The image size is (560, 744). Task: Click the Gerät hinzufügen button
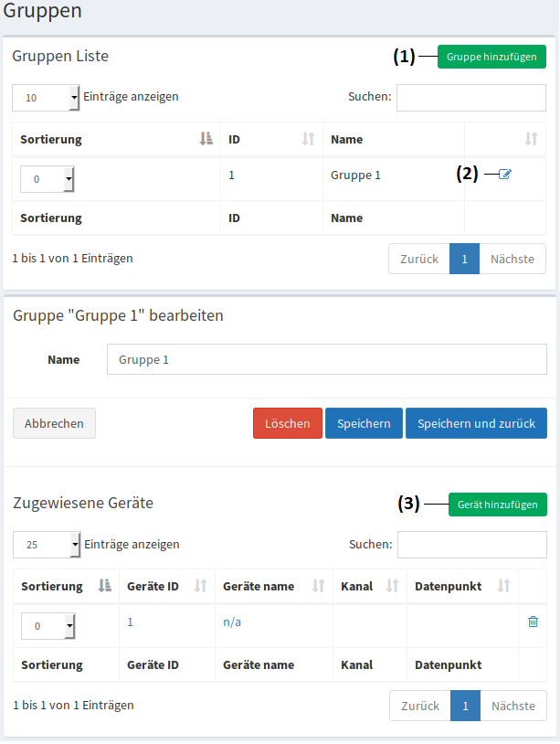pos(497,504)
